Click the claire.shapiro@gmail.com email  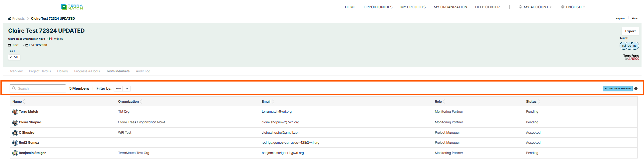(x=281, y=133)
